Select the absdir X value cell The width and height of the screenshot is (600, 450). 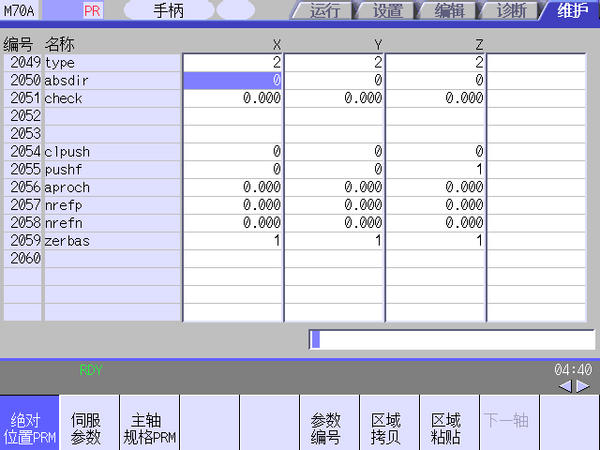tap(233, 80)
